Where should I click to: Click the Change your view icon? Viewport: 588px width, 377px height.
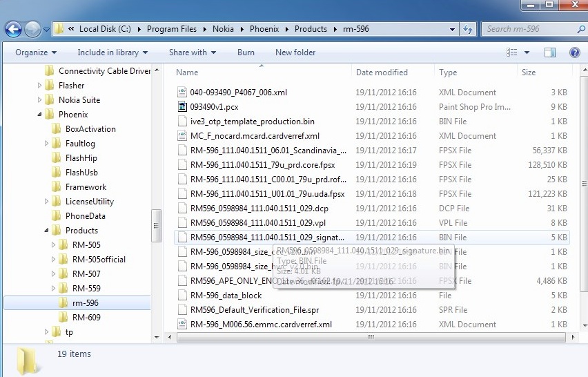pyautogui.click(x=512, y=52)
